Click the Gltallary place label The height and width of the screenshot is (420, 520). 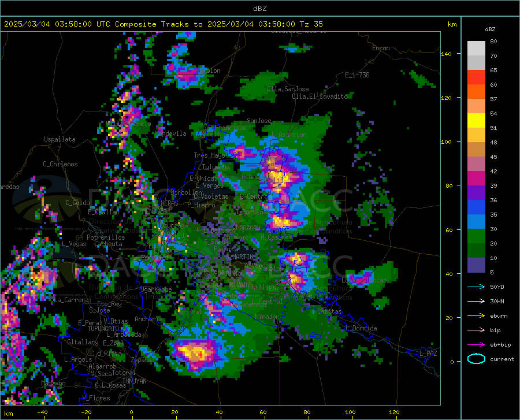(83, 342)
